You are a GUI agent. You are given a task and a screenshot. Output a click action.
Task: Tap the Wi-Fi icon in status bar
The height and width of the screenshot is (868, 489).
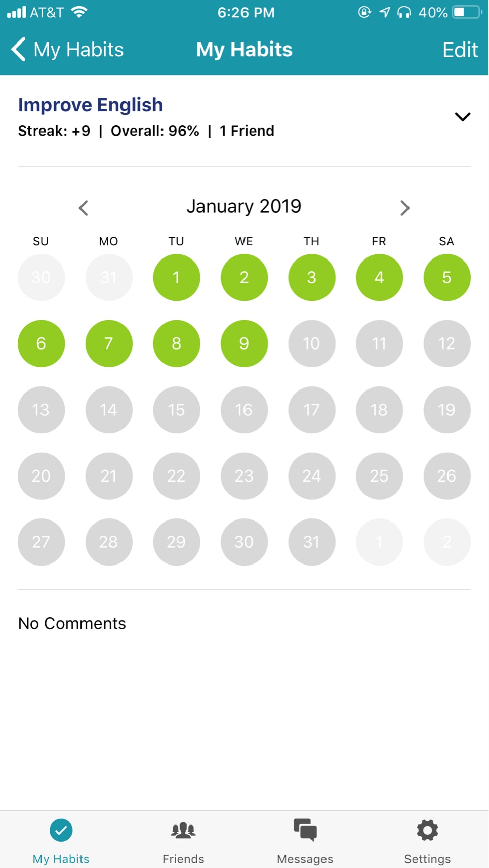point(79,12)
